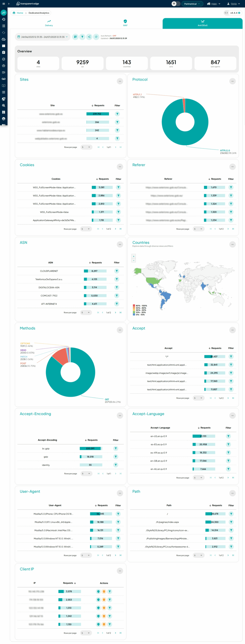The width and height of the screenshot is (245, 644).
Task: Toggle Requests sort order in the Sites table
Action: click(x=98, y=105)
